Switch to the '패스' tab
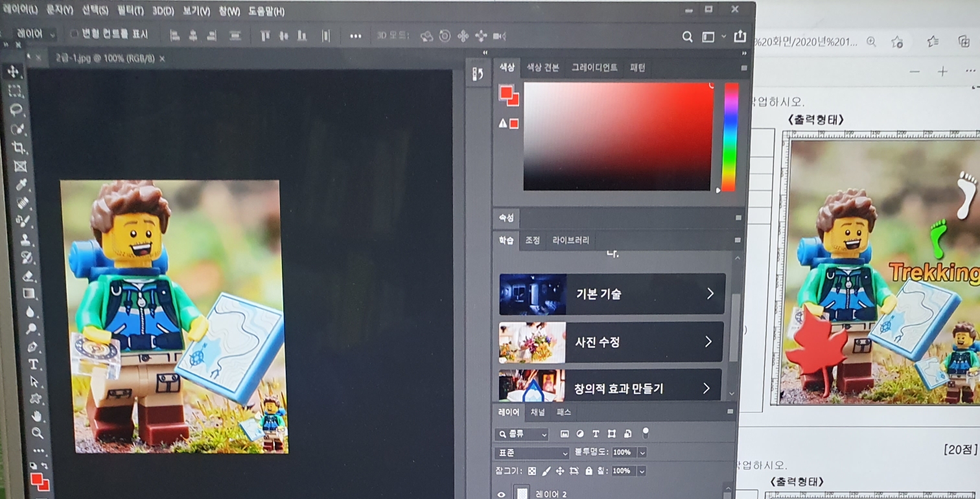 564,412
